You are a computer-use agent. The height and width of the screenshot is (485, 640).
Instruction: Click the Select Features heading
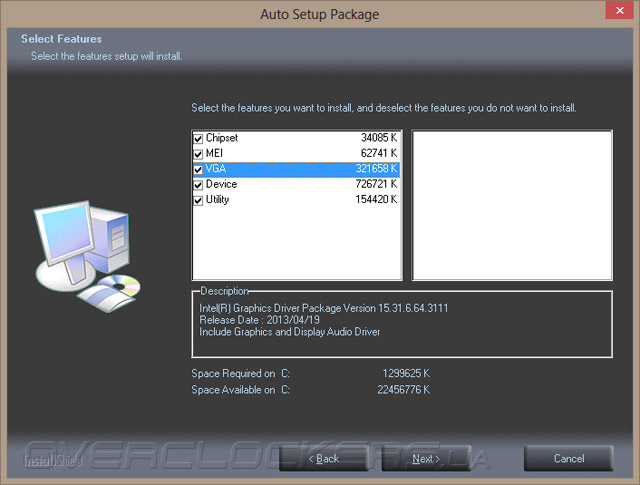coord(61,39)
